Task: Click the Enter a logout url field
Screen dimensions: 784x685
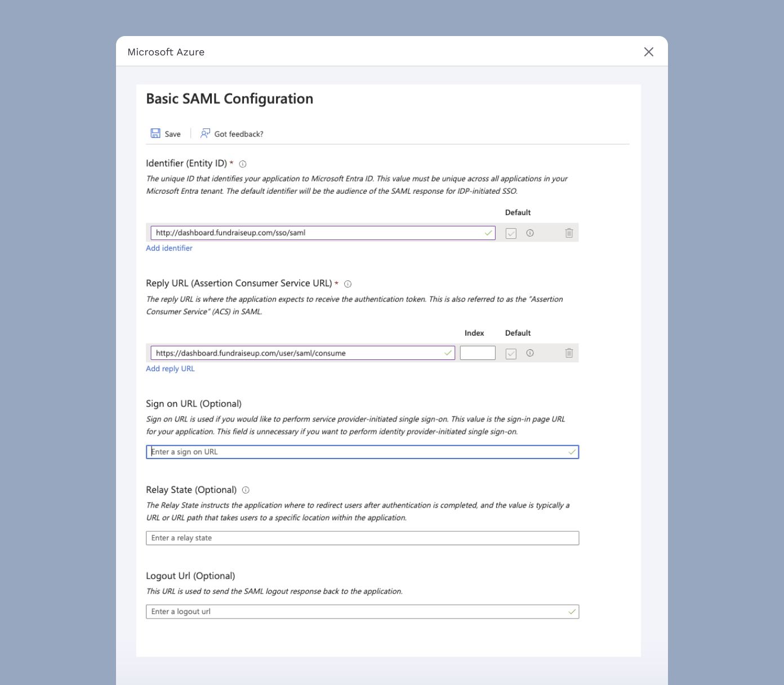Action: tap(362, 612)
